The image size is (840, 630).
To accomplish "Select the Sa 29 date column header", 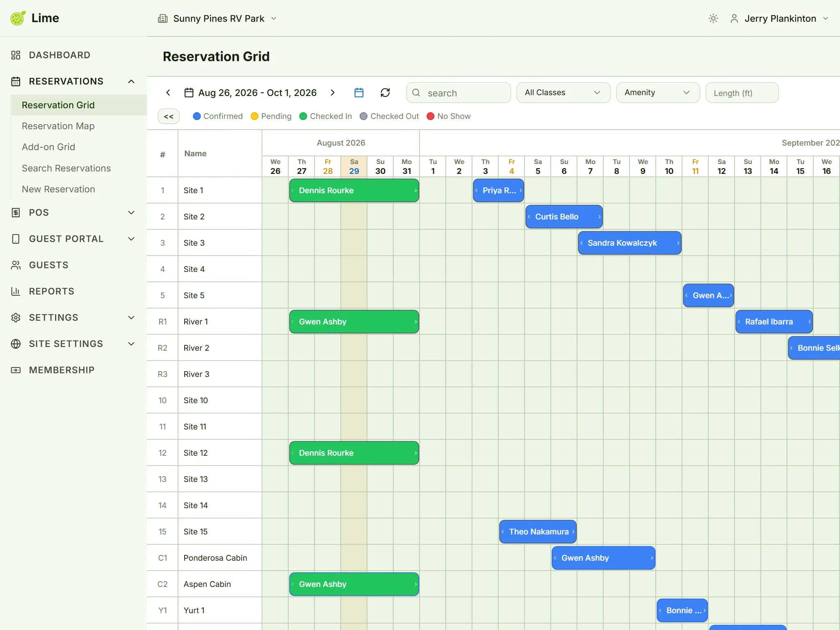I will click(354, 167).
